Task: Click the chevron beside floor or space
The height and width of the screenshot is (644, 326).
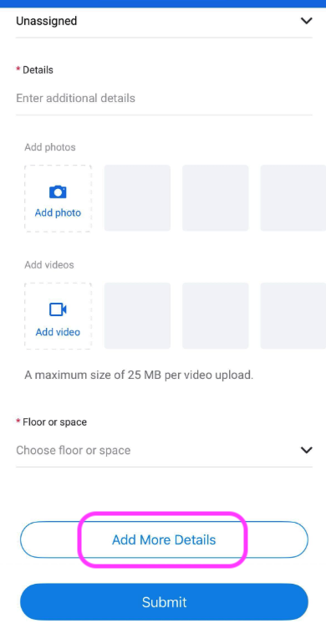Action: point(306,450)
